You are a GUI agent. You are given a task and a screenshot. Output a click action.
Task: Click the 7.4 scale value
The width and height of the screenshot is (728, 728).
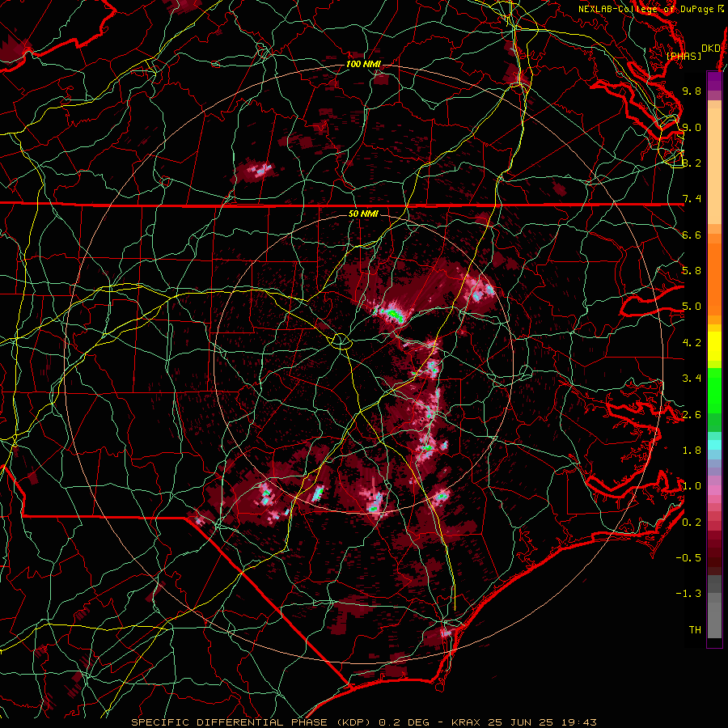click(692, 199)
